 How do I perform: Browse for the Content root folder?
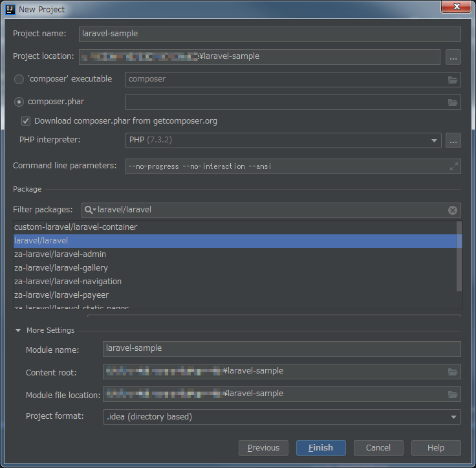[x=453, y=372]
